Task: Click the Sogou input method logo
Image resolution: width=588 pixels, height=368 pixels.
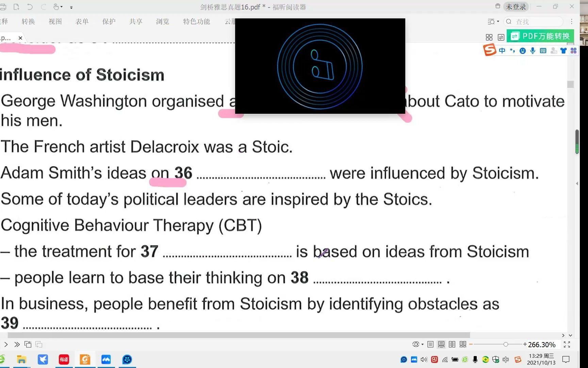Action: pyautogui.click(x=490, y=50)
